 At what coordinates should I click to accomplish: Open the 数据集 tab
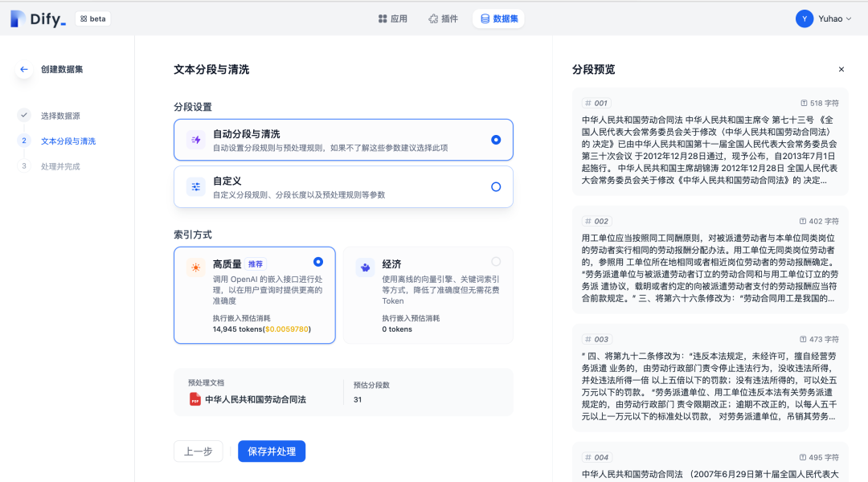(498, 18)
